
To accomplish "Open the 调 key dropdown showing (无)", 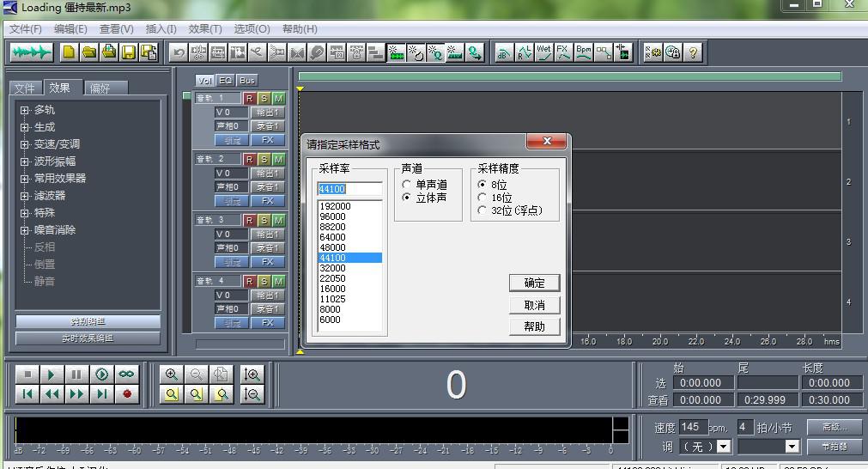I will tap(705, 447).
